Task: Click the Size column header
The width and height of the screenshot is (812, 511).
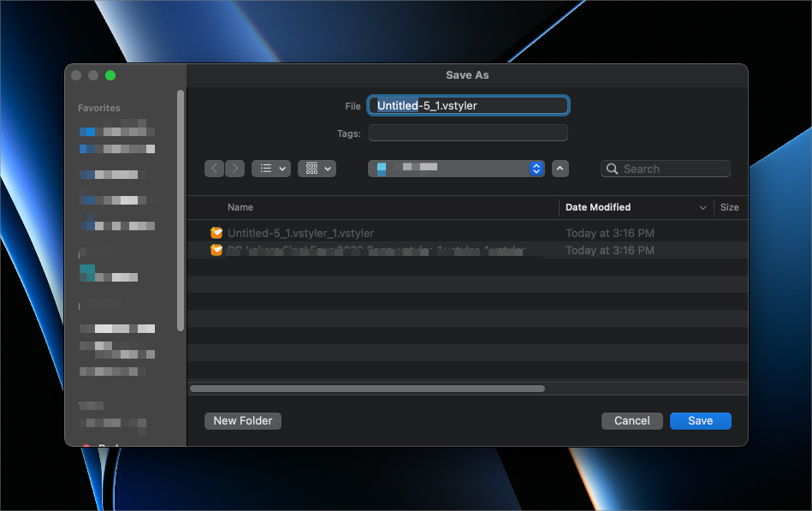Action: pos(729,207)
